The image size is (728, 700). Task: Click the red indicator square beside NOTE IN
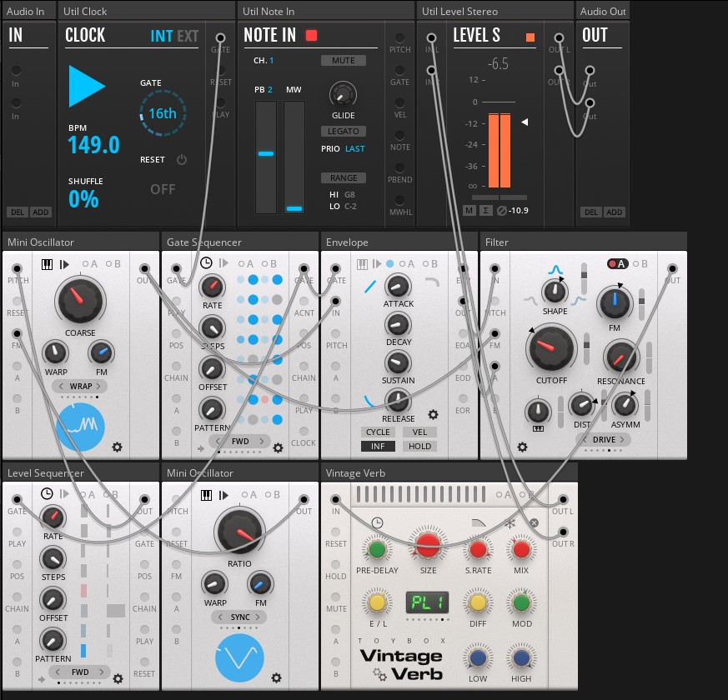tap(312, 35)
